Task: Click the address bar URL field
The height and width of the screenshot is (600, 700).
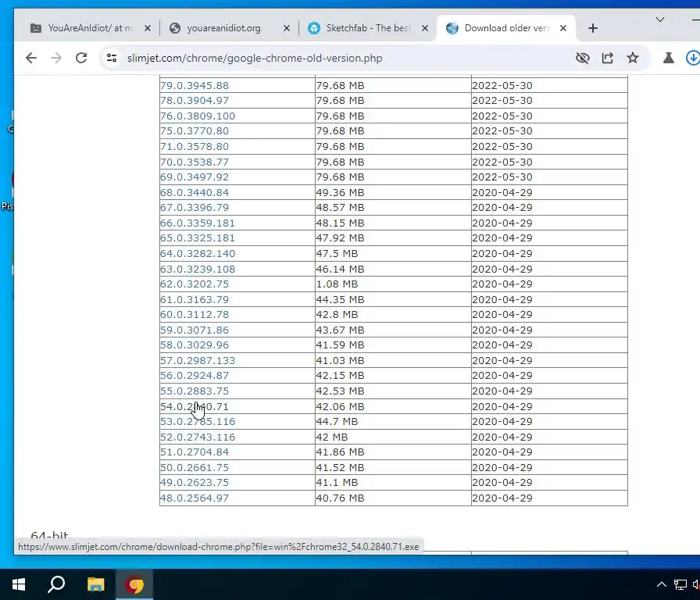Action: click(255, 58)
